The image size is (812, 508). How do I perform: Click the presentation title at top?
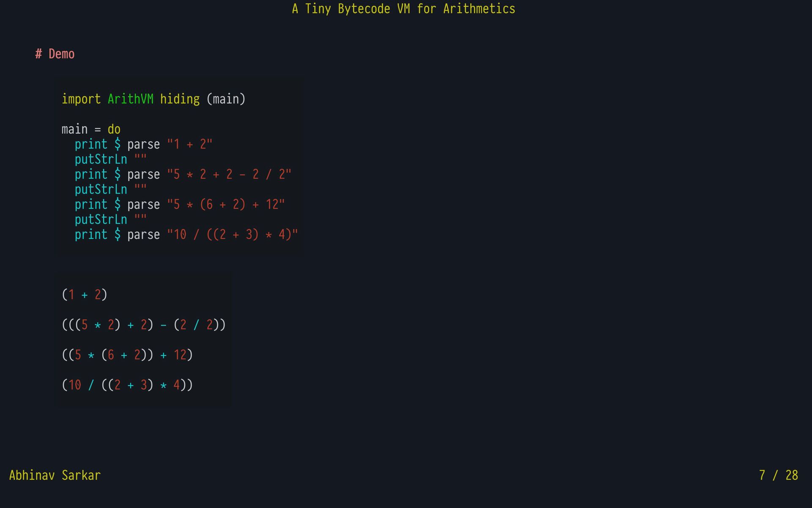(x=403, y=9)
